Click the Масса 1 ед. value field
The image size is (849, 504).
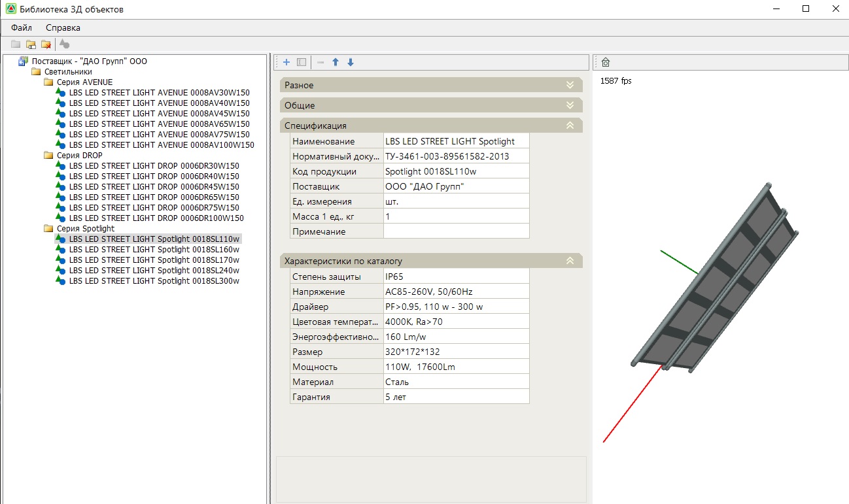[x=455, y=216]
